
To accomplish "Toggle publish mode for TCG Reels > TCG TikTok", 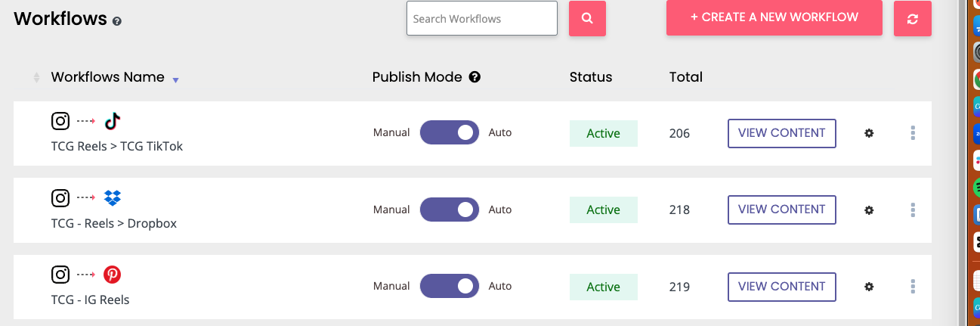I will coord(450,132).
